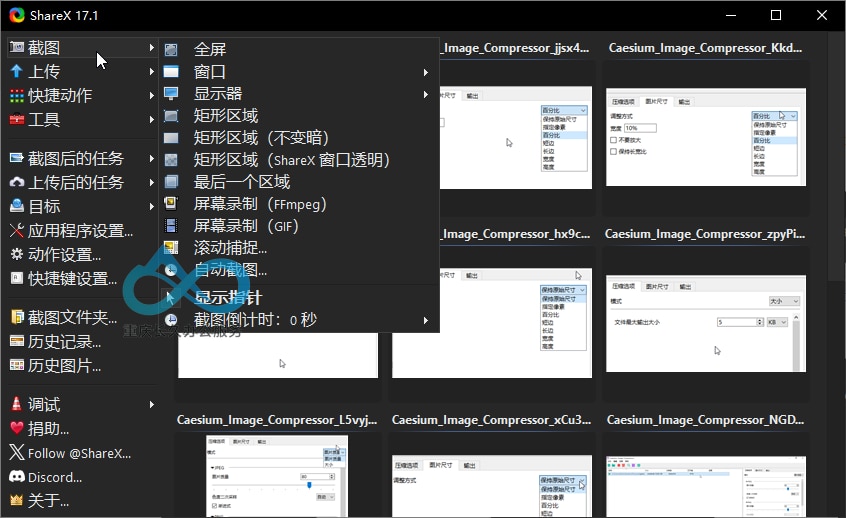Click the 全屏 fullscreen icon
The image size is (846, 518).
coord(171,50)
